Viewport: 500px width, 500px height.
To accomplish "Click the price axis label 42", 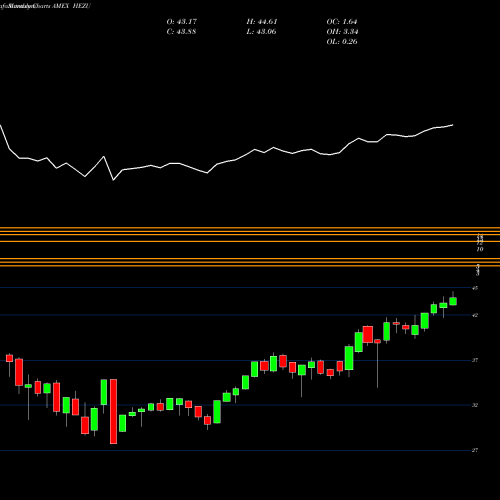I will [475, 315].
